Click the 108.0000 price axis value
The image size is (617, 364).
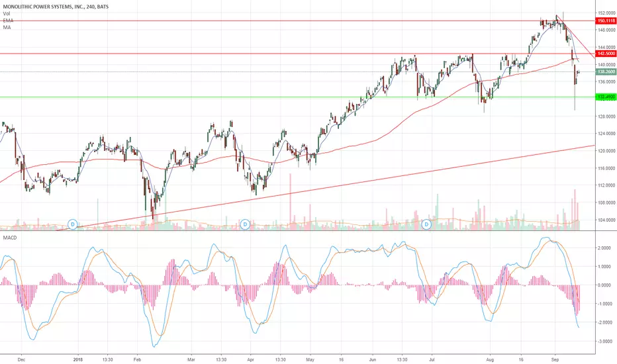[607, 203]
